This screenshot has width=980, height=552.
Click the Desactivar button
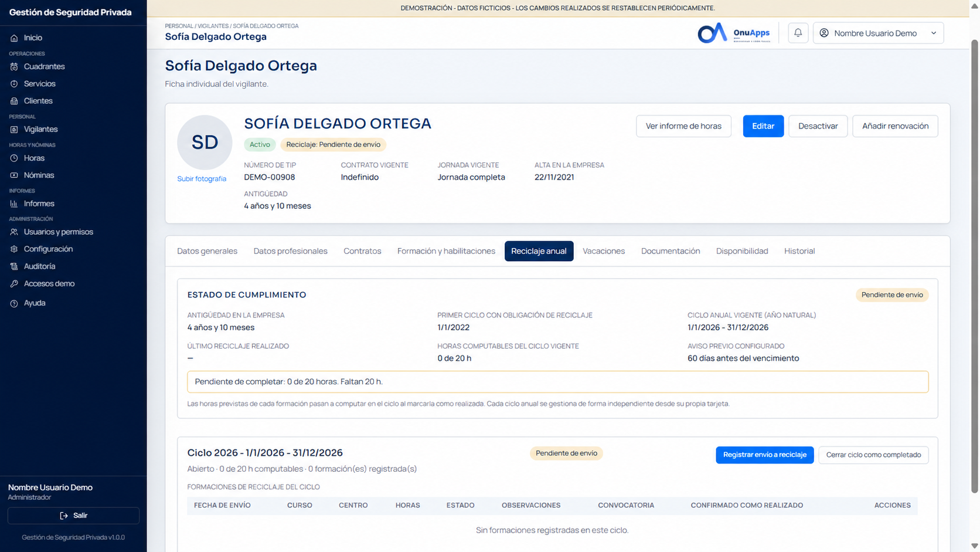818,126
